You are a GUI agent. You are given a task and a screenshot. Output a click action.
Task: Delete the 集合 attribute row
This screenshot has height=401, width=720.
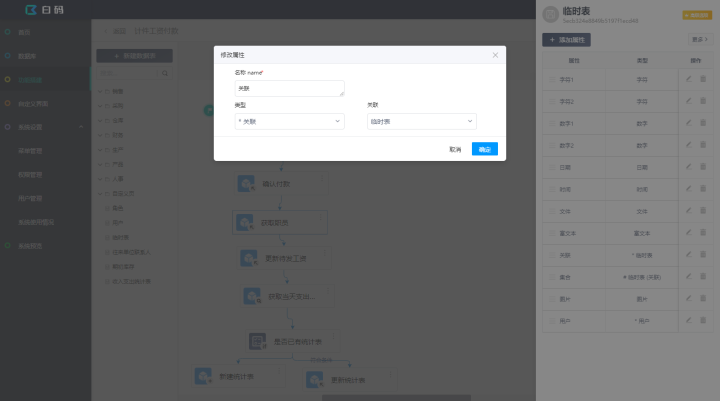(703, 277)
